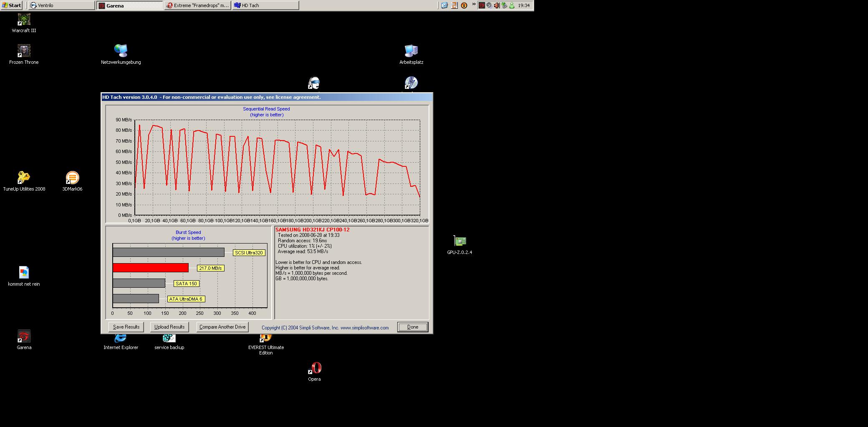
Task: Switch to the Garena taskbar window
Action: tap(130, 5)
